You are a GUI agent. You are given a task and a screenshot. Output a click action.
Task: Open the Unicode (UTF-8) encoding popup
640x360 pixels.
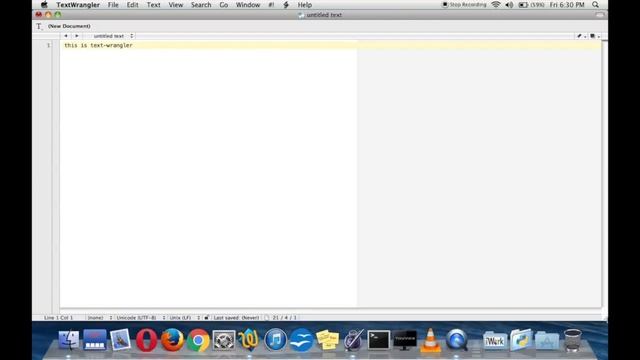point(140,318)
